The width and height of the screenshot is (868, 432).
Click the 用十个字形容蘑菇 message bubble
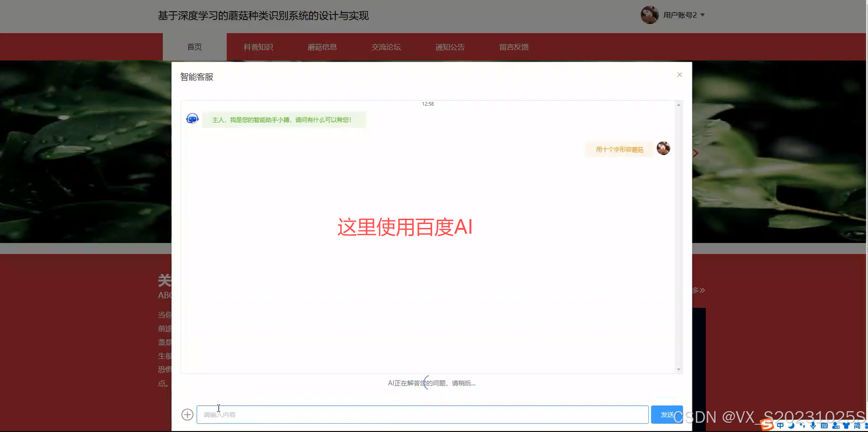619,149
